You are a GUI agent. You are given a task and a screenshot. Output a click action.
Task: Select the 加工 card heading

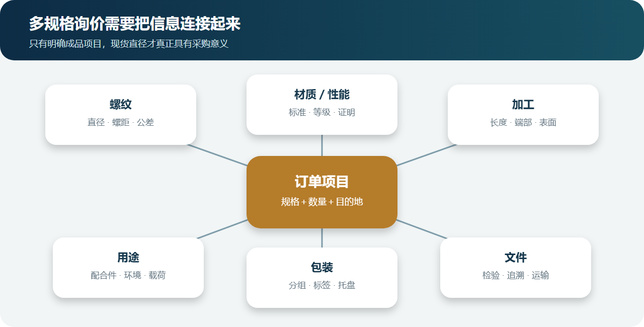[523, 105]
